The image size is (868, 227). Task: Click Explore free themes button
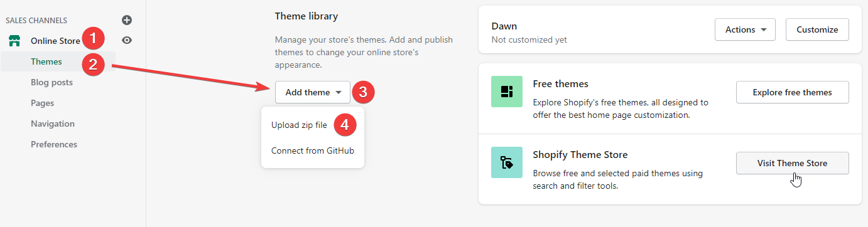(x=792, y=92)
